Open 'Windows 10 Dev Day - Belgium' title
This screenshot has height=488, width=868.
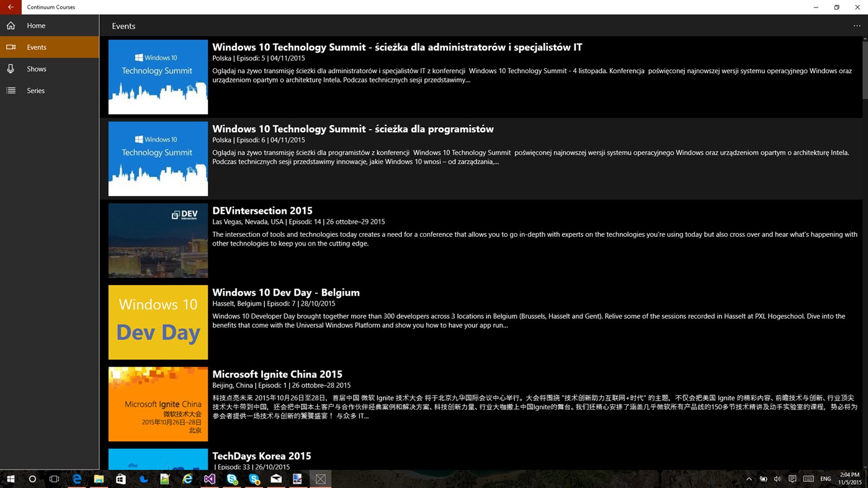point(286,293)
